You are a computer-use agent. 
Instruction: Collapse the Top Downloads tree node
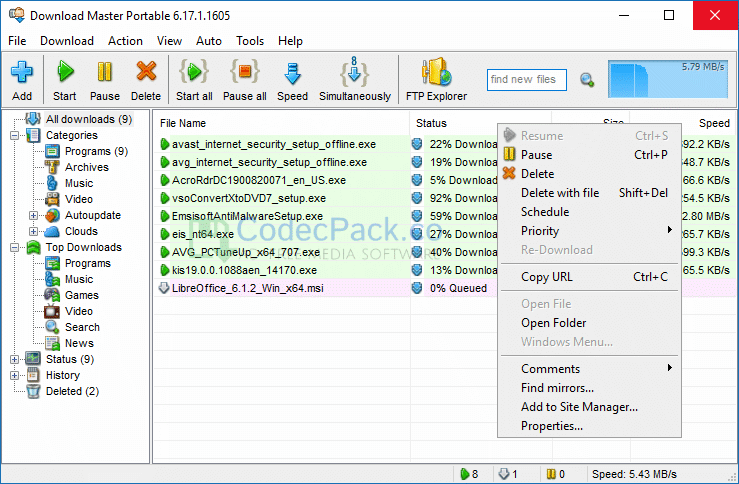[x=15, y=247]
